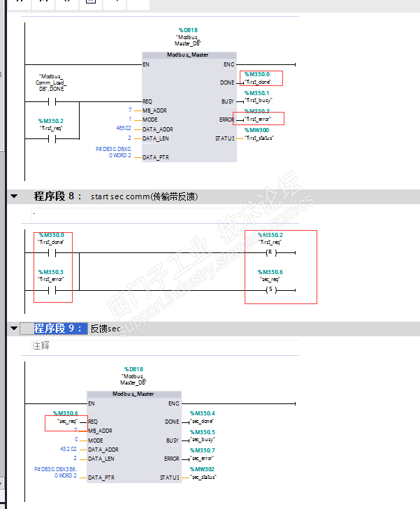
Task: Click the 'start sec comm(传输带反馈)' network title
Action: (144, 196)
